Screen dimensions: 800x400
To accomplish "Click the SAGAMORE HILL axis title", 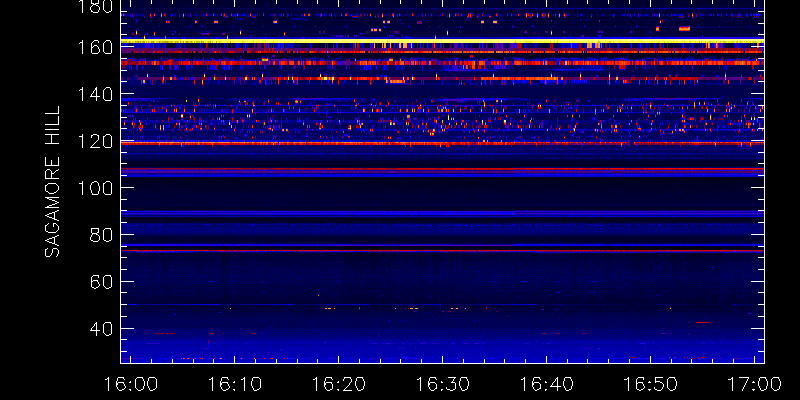I will click(52, 182).
